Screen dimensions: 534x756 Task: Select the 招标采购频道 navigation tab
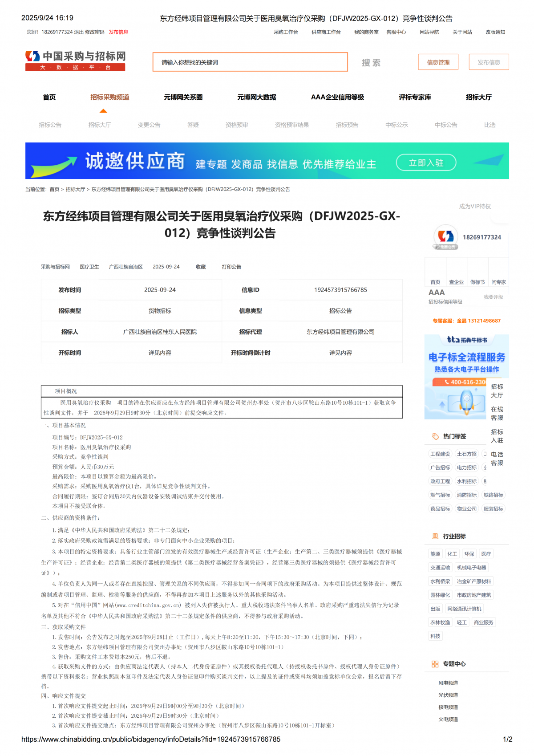pos(110,97)
